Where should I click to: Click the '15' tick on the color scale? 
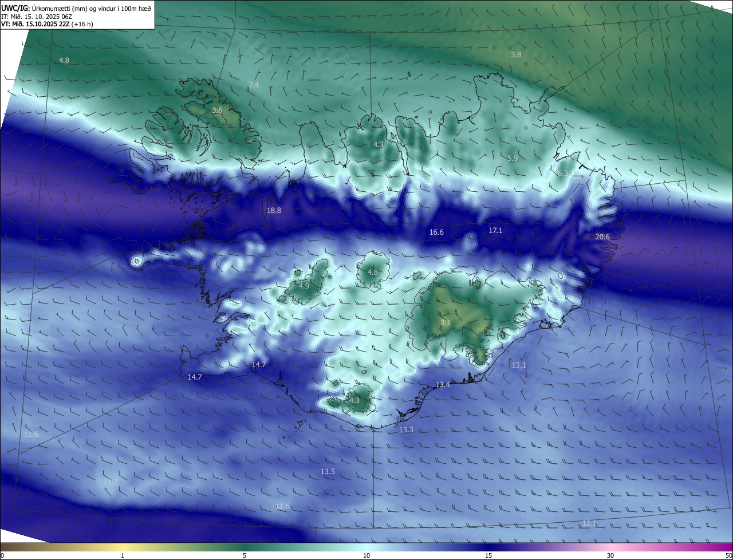coord(488,555)
